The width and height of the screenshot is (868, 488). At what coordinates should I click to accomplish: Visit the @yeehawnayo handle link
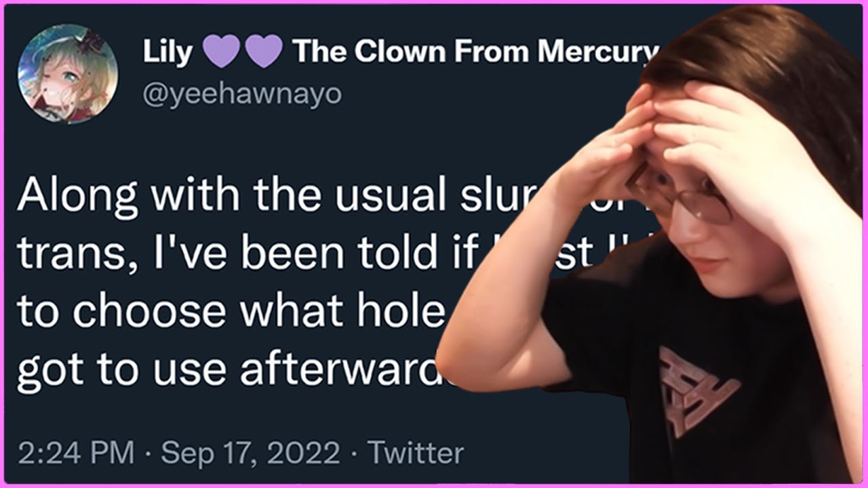point(242,94)
